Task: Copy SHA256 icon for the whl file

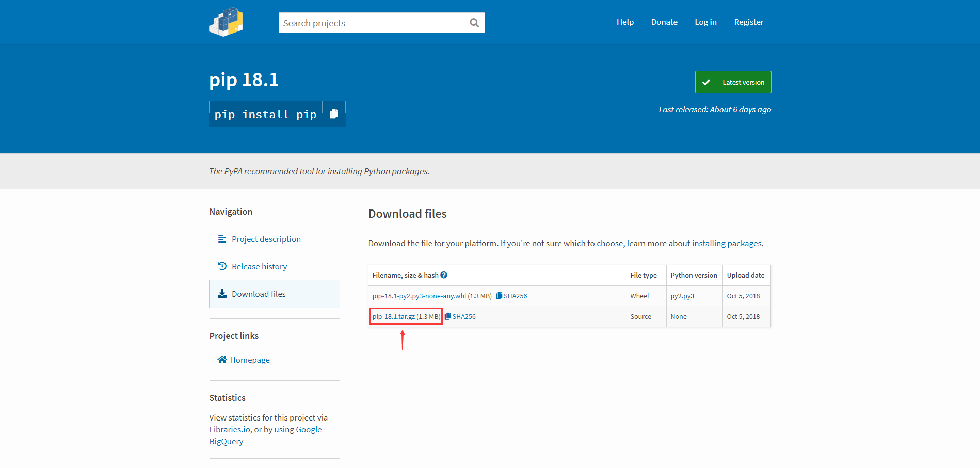Action: click(499, 296)
